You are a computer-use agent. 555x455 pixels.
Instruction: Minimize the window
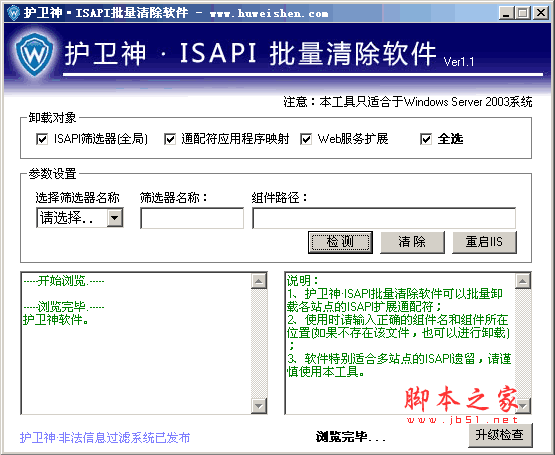pos(507,13)
